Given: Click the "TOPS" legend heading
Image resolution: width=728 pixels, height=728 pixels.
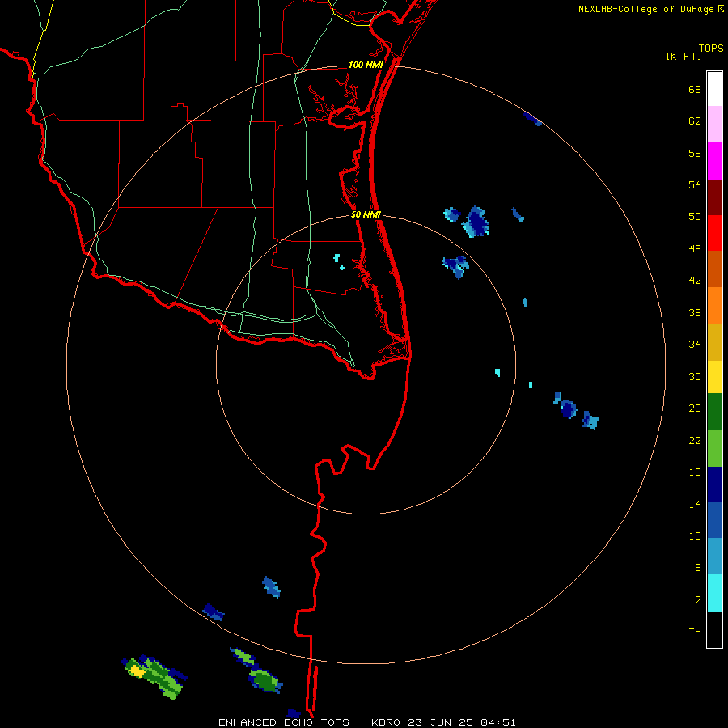Looking at the screenshot, I should [711, 49].
